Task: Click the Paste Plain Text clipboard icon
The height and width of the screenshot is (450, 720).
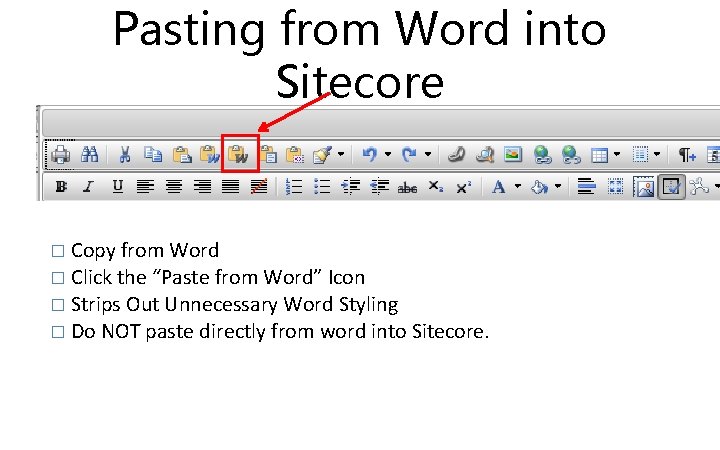Action: (x=268, y=155)
